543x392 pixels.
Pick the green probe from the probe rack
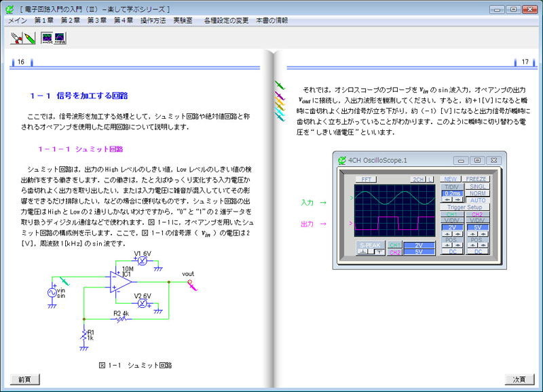(x=280, y=85)
